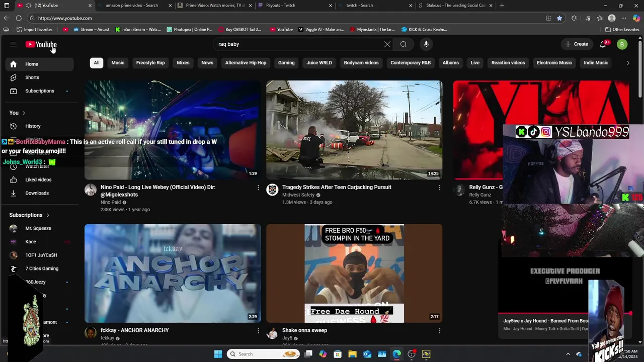644x362 pixels.
Task: Click the Windows taskbar search box
Action: (x=264, y=354)
